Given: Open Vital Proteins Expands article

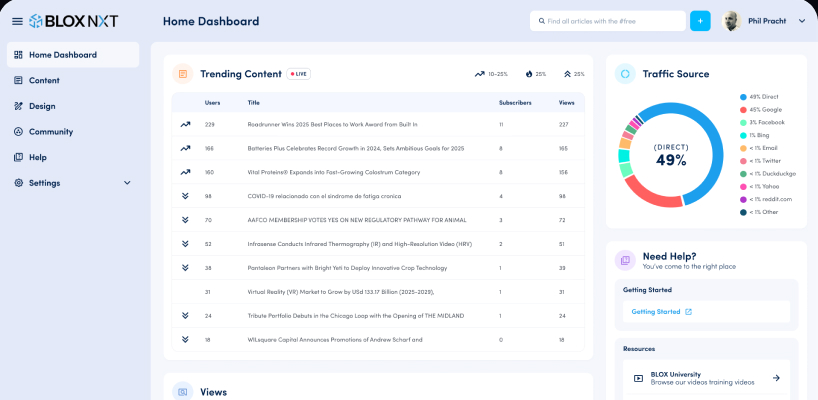Looking at the screenshot, I should 333,172.
